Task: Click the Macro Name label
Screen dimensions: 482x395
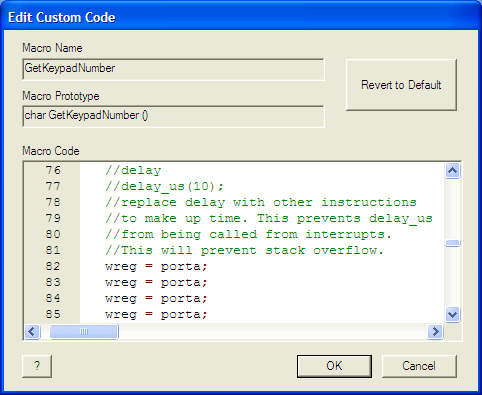Action: pyautogui.click(x=52, y=48)
